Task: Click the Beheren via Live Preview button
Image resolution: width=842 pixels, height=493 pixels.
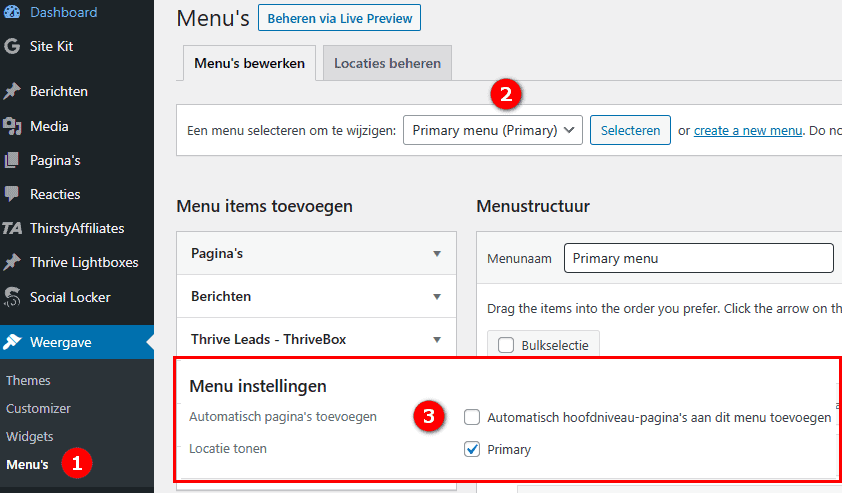Action: coord(339,18)
